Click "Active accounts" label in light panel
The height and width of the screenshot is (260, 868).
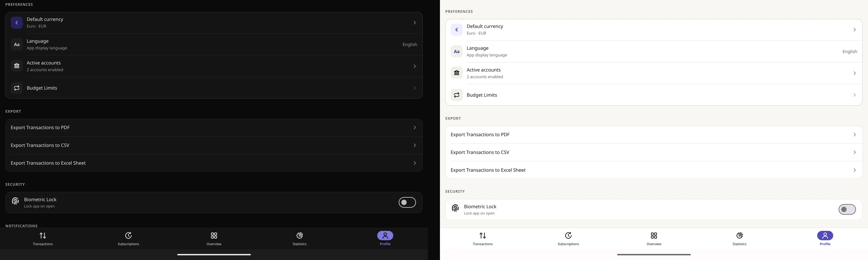pos(484,70)
